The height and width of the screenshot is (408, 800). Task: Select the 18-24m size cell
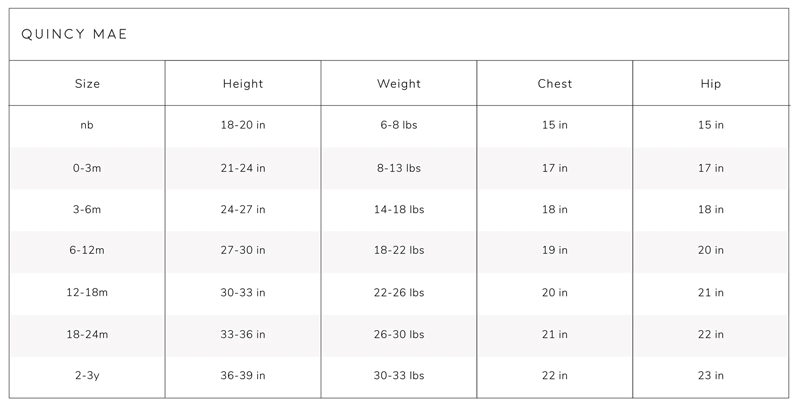coord(87,335)
